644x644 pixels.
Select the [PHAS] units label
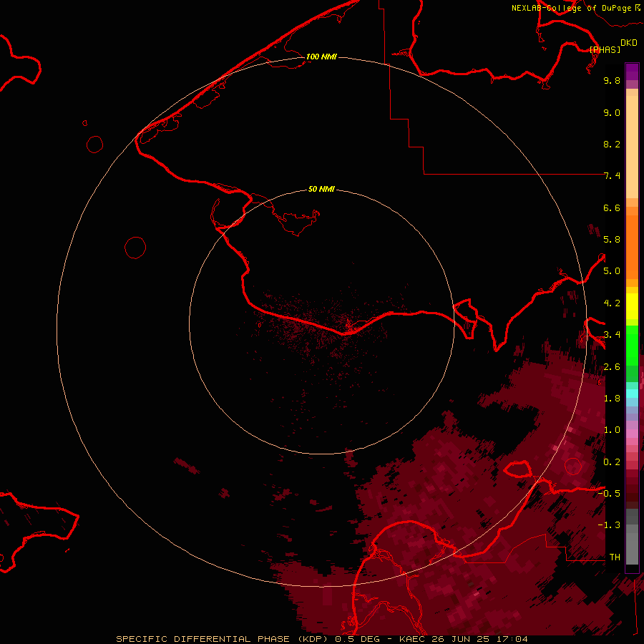605,49
